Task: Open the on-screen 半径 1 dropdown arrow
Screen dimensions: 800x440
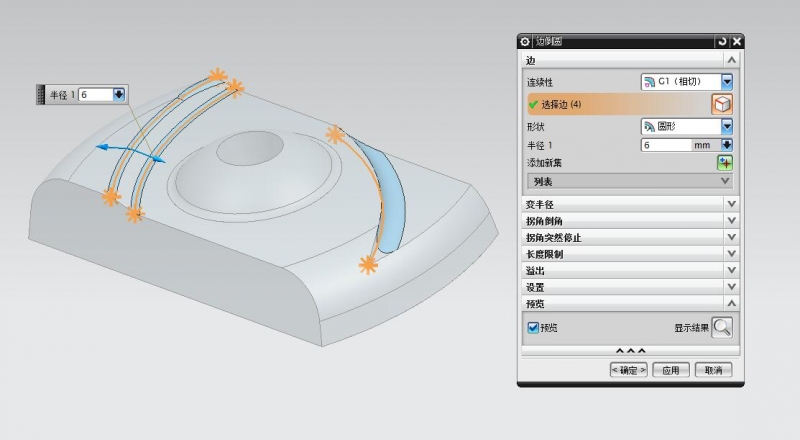Action: click(x=119, y=94)
